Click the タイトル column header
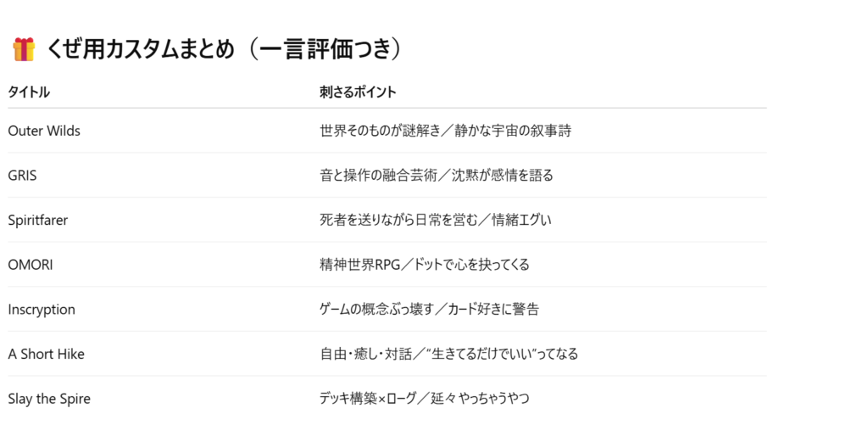The width and height of the screenshot is (868, 425). tap(29, 92)
